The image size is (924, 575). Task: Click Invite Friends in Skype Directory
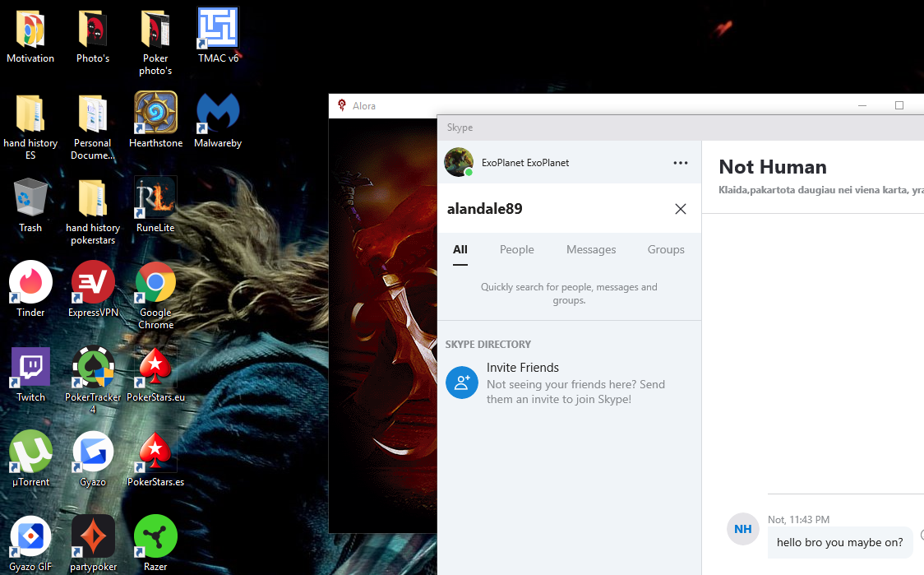(569, 383)
